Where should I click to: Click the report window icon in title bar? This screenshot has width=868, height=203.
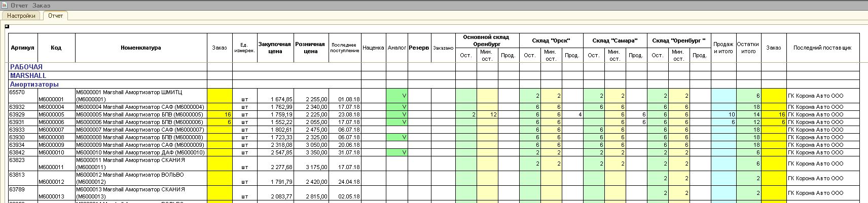coord(5,5)
